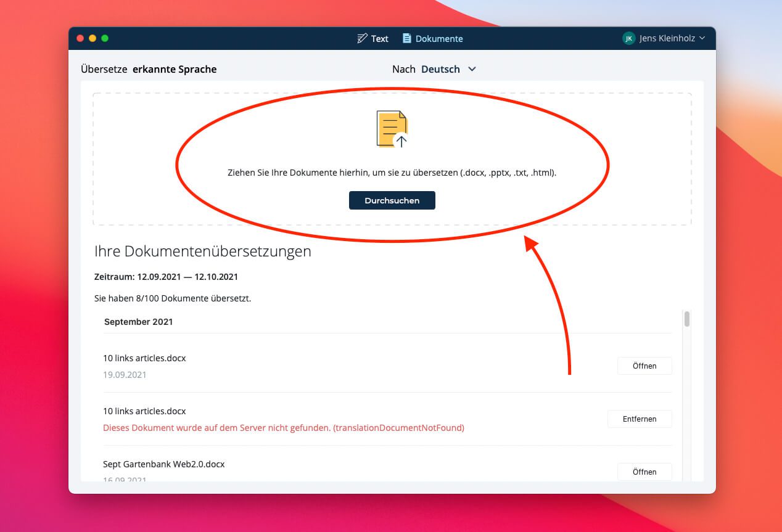
Task: Expand the Deutsch target language dropdown
Action: (449, 69)
